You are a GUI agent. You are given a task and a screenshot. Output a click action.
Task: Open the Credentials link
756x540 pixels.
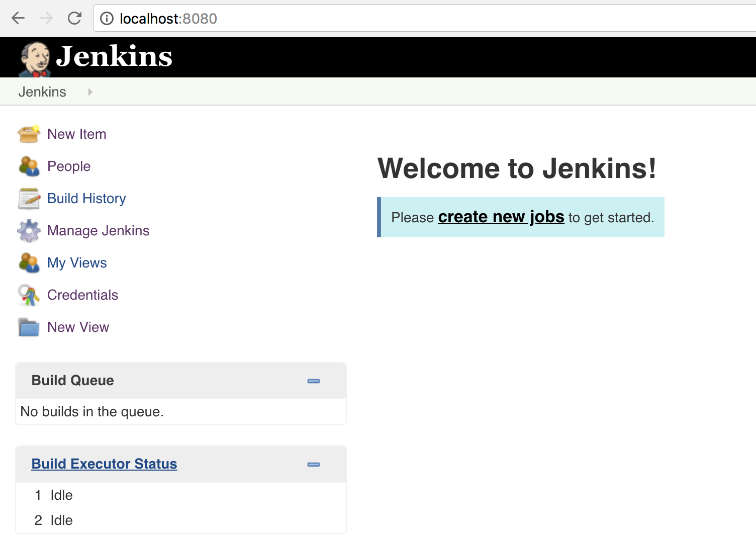(83, 295)
